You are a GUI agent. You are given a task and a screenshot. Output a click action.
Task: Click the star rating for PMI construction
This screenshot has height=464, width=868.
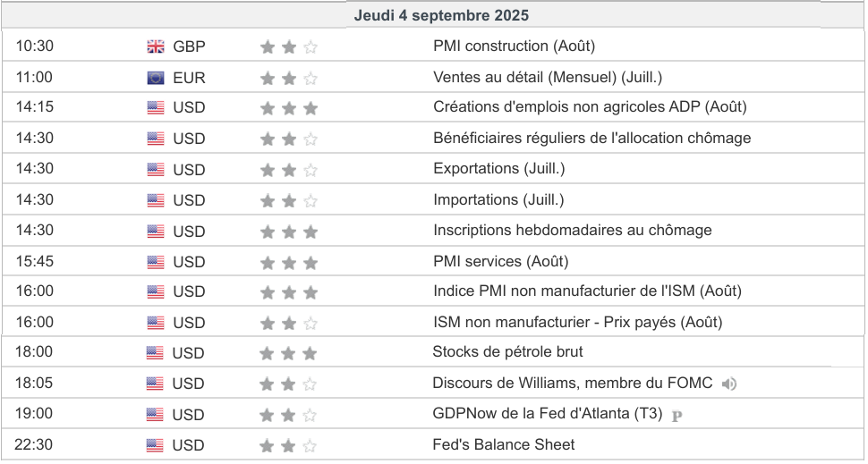288,47
